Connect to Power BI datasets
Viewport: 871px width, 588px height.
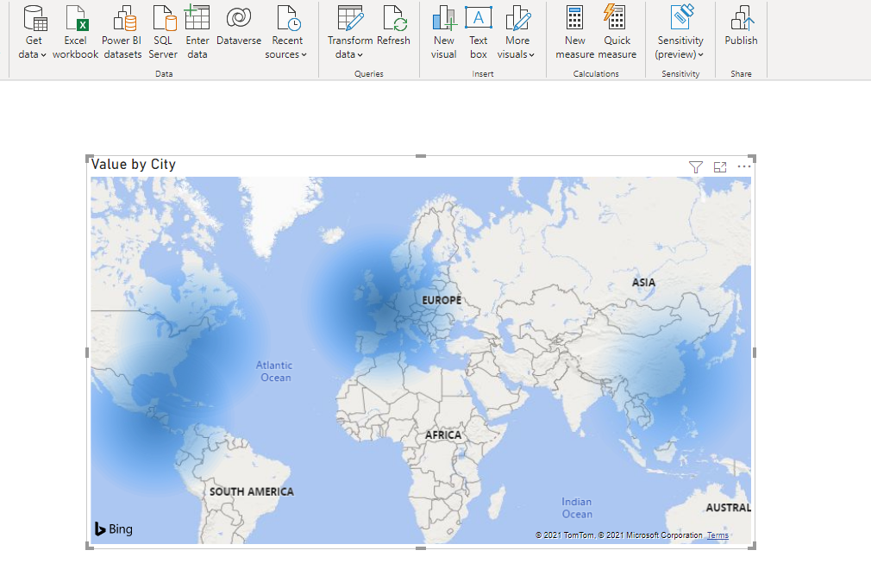click(x=122, y=32)
